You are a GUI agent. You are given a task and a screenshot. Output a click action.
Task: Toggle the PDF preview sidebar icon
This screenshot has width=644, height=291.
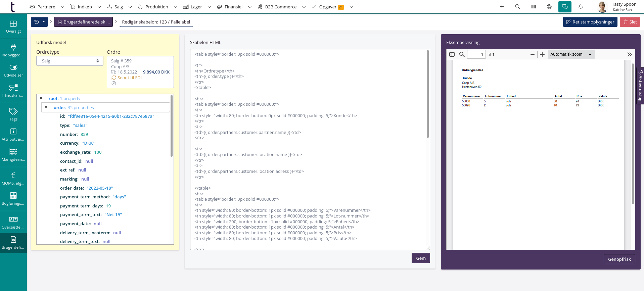[452, 54]
